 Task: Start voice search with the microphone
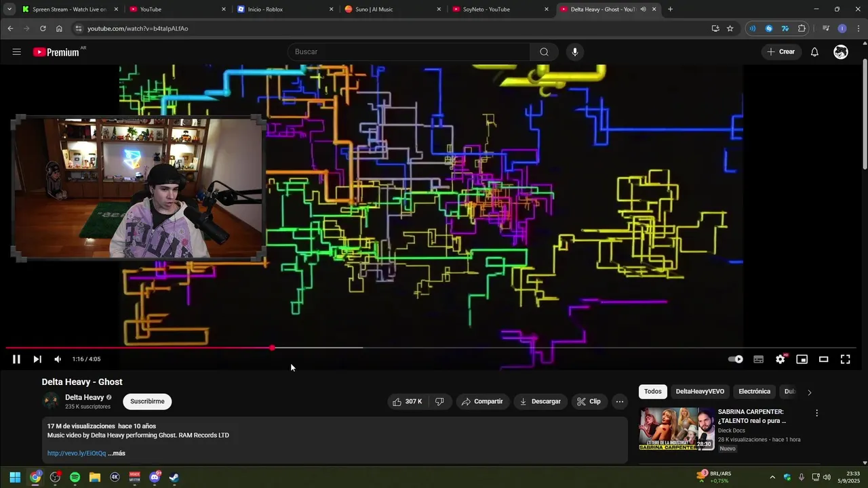tap(575, 52)
